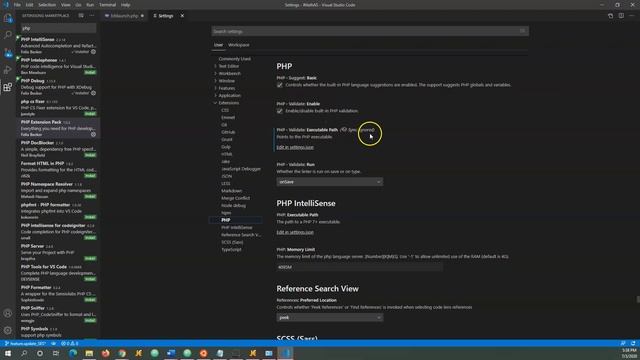This screenshot has width=640, height=360.
Task: Select Reference Search View in settings tree
Action: click(x=241, y=235)
